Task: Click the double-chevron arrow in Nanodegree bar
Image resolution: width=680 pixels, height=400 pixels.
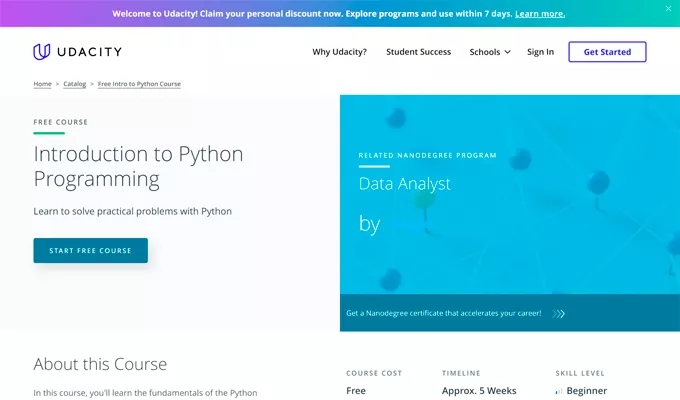Action: tap(559, 313)
